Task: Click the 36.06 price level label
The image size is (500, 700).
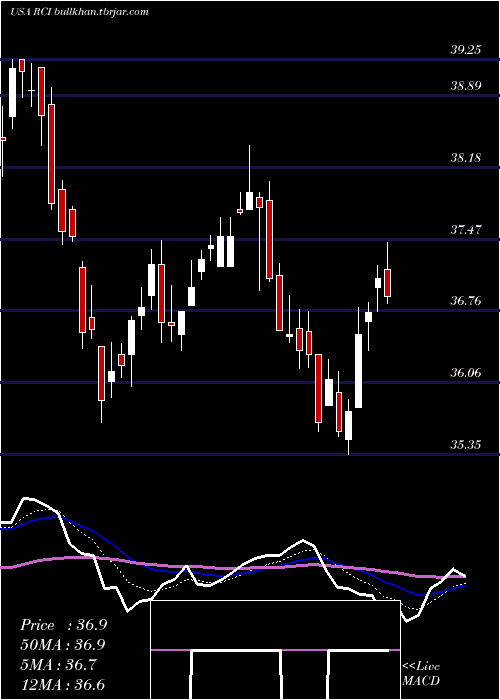Action: pyautogui.click(x=466, y=373)
